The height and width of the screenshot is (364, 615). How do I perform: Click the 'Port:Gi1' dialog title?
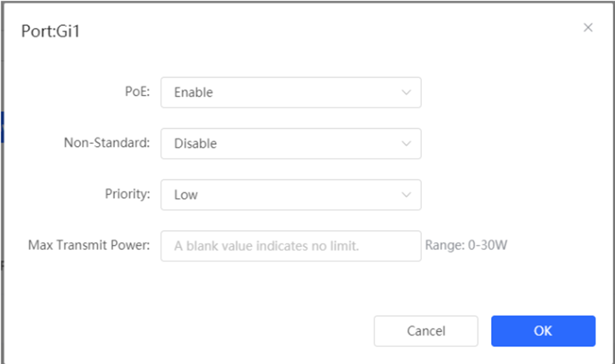click(x=51, y=31)
